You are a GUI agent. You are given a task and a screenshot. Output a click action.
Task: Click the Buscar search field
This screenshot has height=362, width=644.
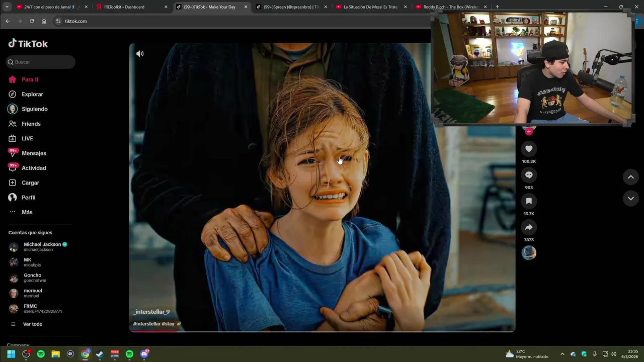[41, 62]
